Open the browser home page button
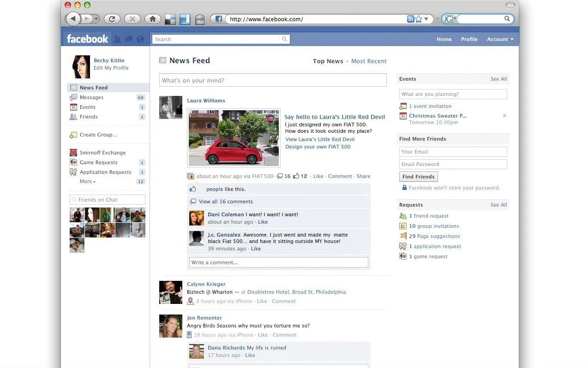588x368 pixels. coord(153,19)
